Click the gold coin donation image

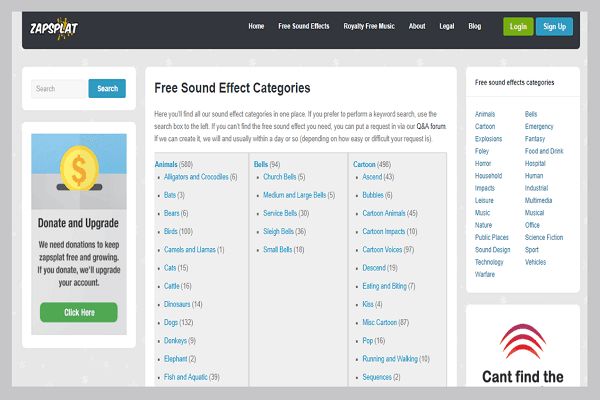pos(78,170)
